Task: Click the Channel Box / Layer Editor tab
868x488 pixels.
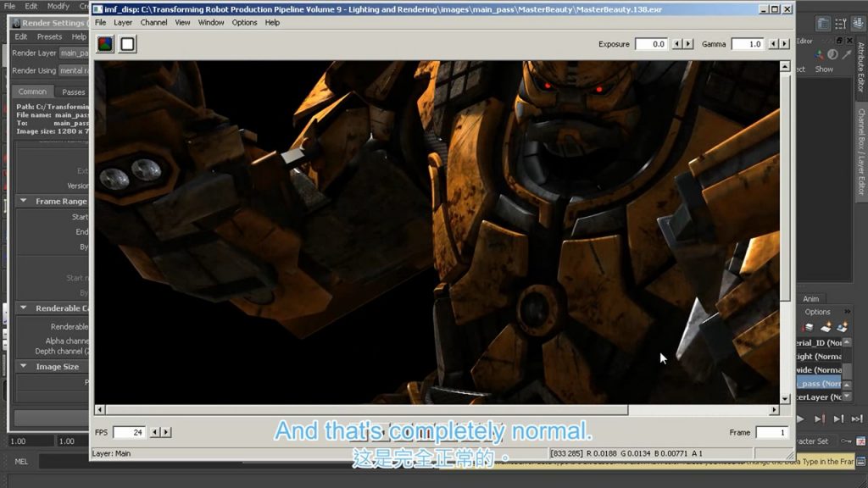Action: (x=861, y=152)
